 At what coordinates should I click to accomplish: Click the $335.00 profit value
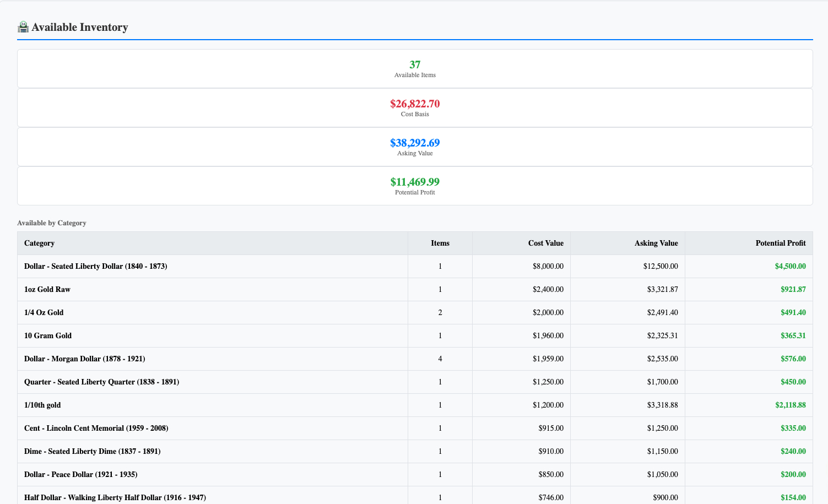point(793,428)
